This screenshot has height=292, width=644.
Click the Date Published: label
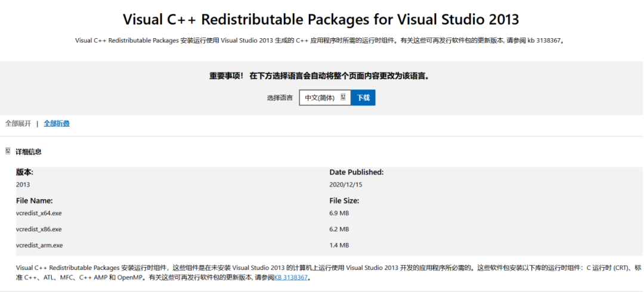pyautogui.click(x=357, y=172)
